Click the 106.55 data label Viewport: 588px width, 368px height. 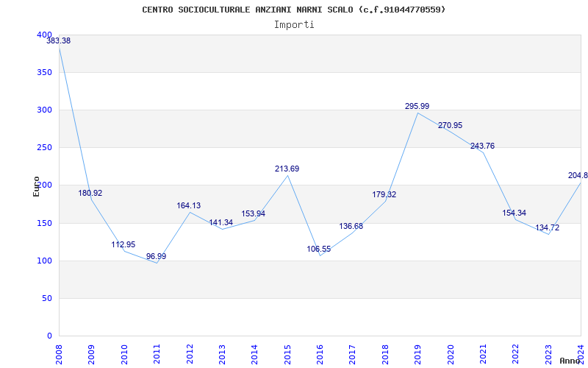pos(319,249)
